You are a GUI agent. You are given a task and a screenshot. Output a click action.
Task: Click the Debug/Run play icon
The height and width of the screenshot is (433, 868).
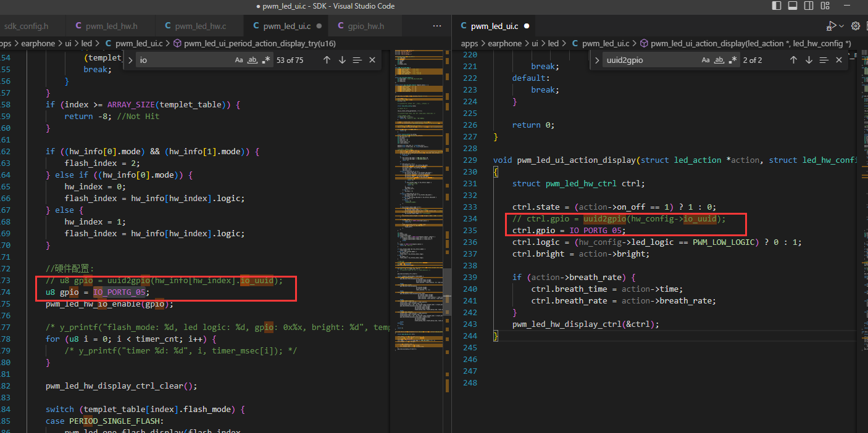(x=832, y=26)
